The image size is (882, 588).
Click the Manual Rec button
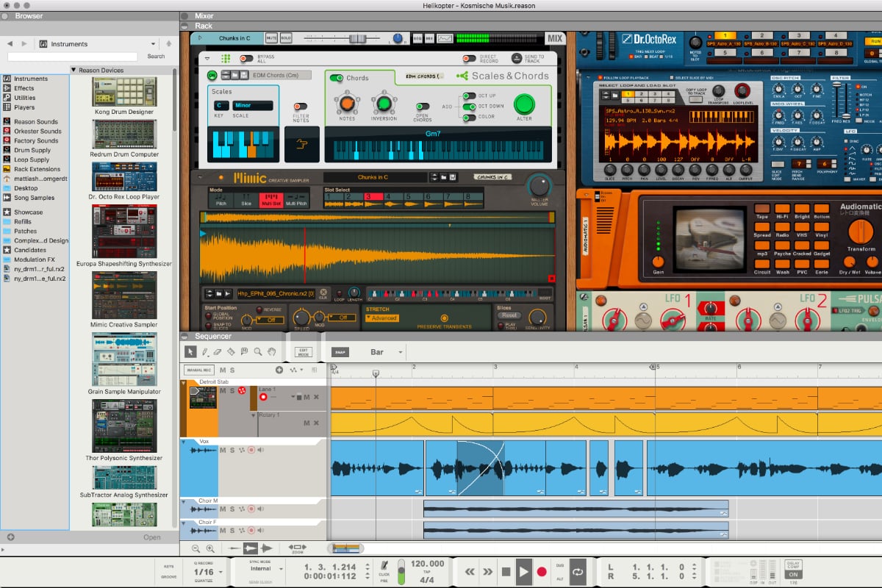[x=199, y=370]
